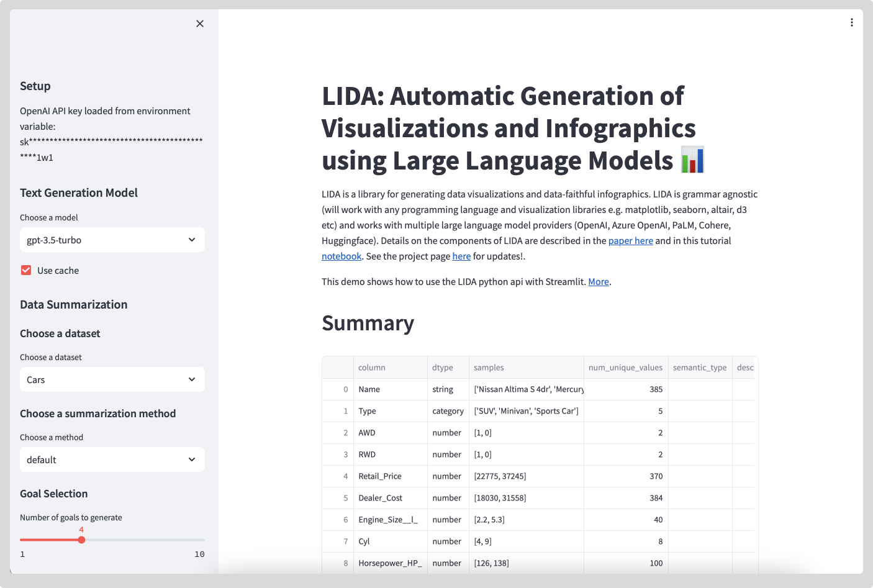
Task: Click the unique values cell '385'
Action: coord(626,389)
